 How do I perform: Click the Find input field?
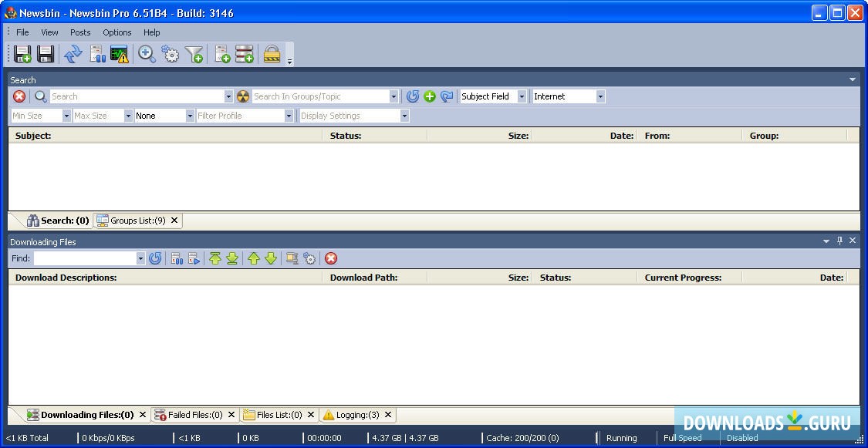85,258
